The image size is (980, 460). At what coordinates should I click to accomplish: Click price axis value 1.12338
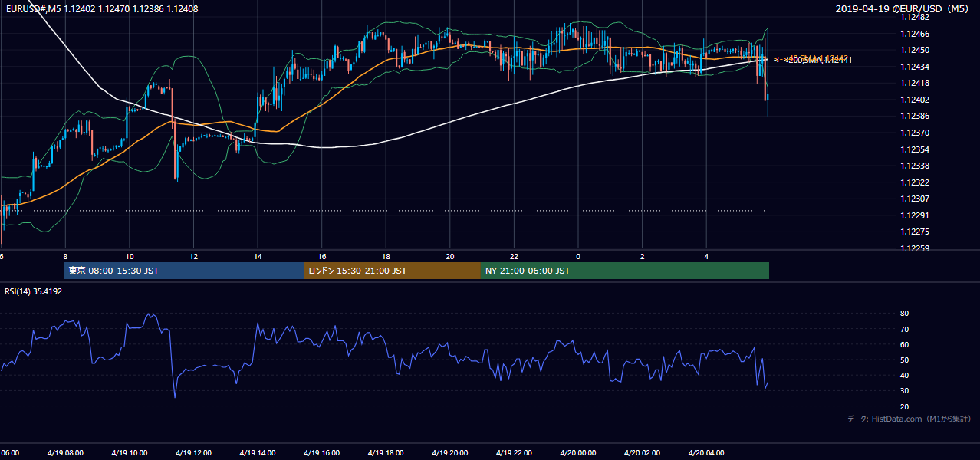(916, 166)
